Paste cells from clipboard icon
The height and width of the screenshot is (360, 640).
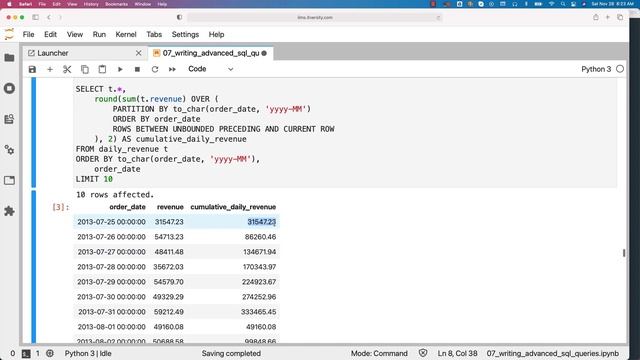point(102,69)
